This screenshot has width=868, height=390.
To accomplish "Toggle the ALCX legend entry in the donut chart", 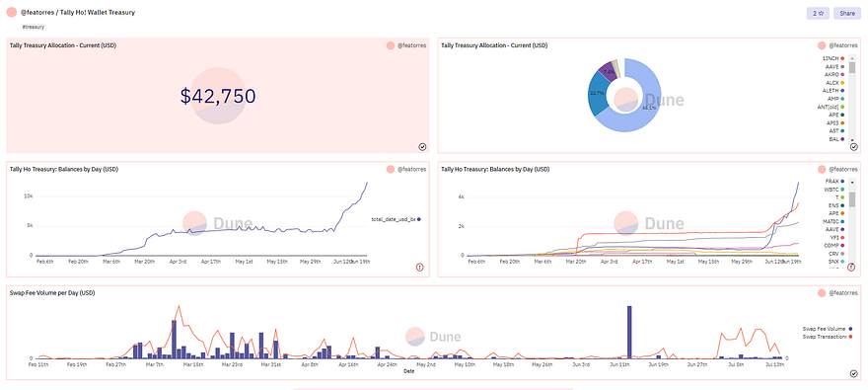I will 834,83.
